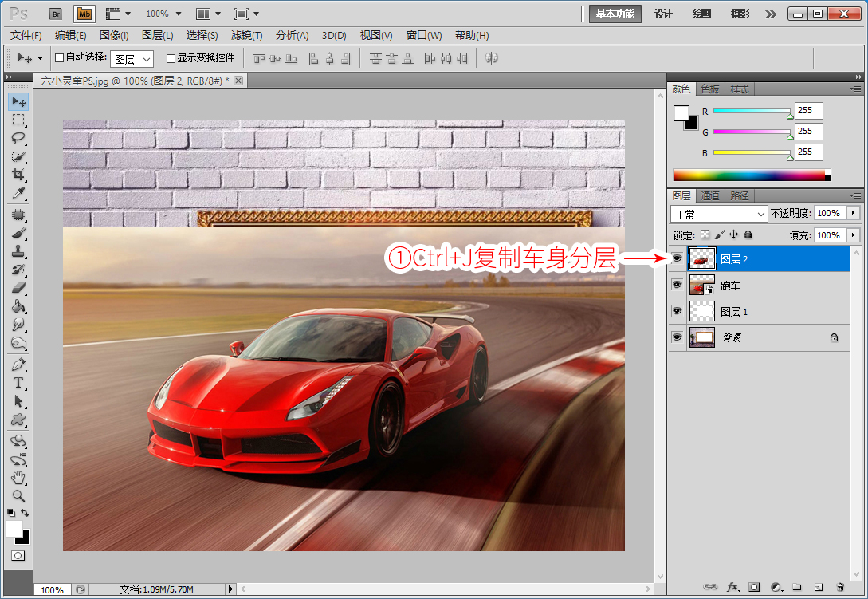Toggle lock transparent pixels
The width and height of the screenshot is (868, 599).
[705, 234]
